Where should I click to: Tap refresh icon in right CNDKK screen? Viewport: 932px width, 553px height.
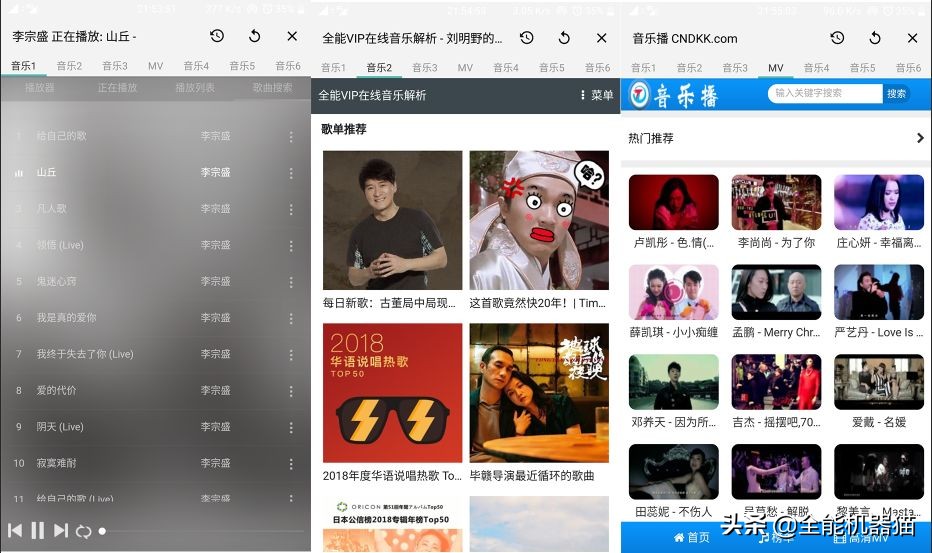coord(875,38)
